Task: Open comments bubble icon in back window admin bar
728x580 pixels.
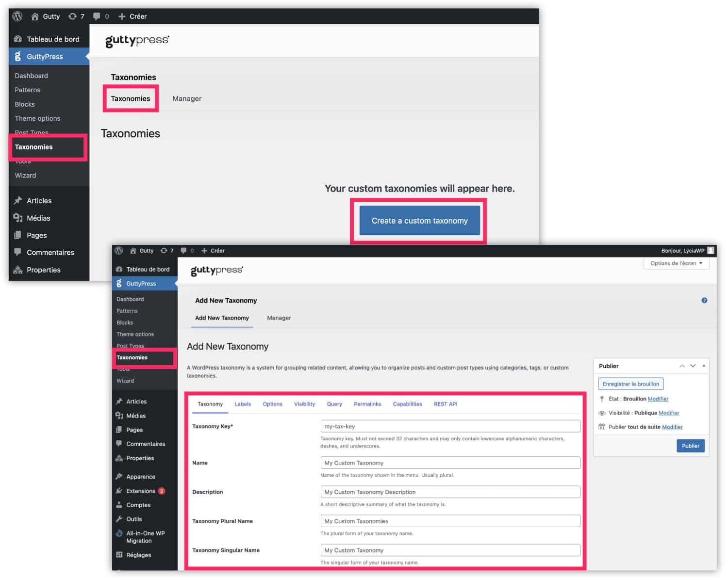Action: tap(97, 16)
